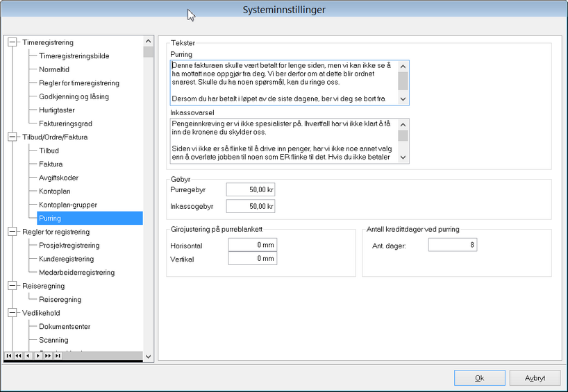Cancel with the Avbryt button

535,378
